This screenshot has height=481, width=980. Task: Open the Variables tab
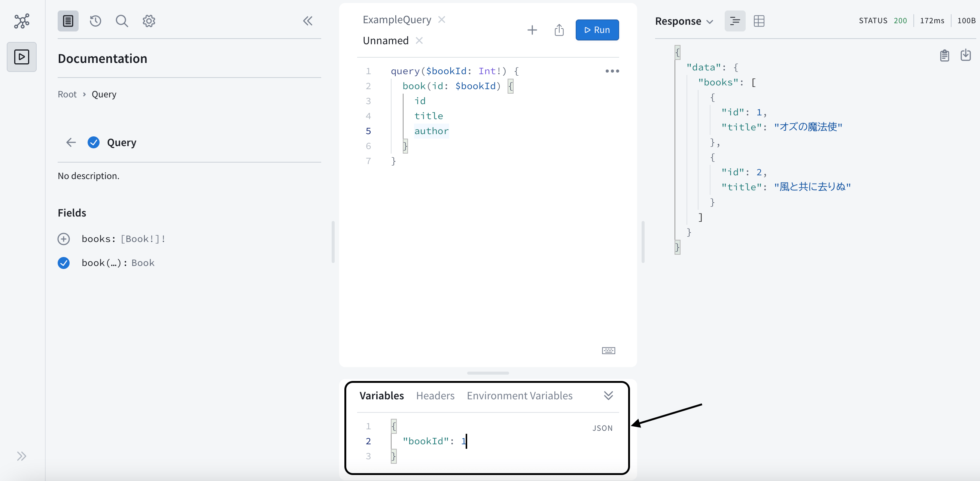(x=381, y=396)
